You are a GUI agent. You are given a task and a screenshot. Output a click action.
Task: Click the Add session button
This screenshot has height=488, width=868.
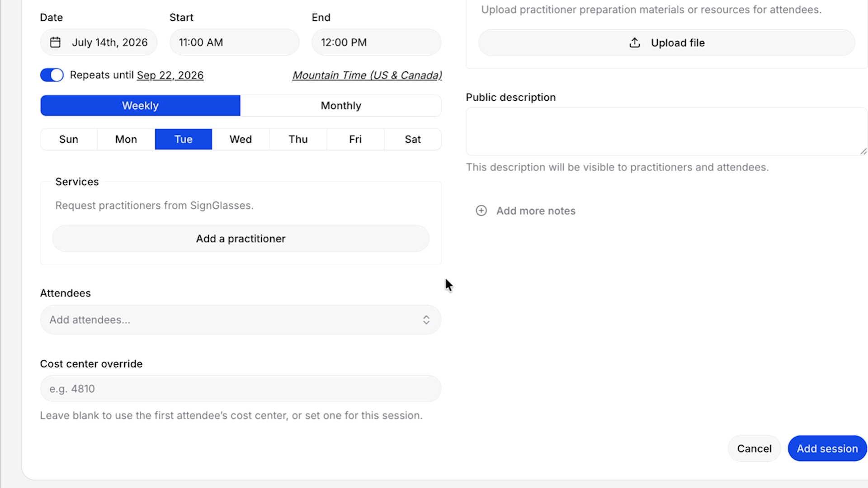pos(827,449)
